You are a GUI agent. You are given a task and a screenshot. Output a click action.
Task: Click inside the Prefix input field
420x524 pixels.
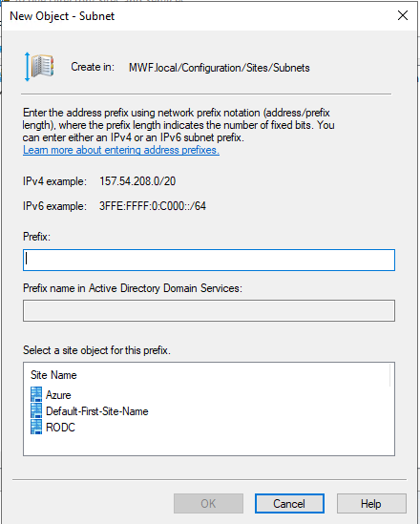pyautogui.click(x=209, y=260)
